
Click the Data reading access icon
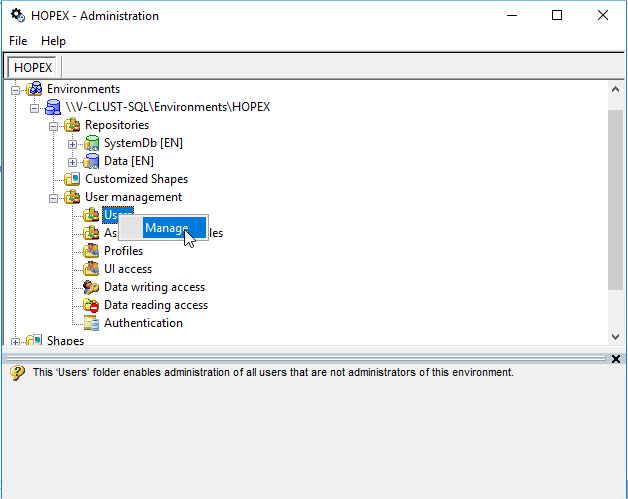pyautogui.click(x=92, y=305)
